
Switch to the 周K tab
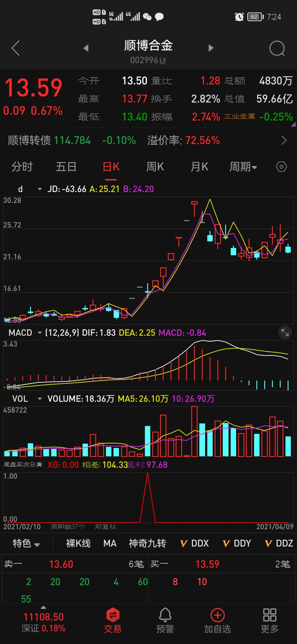coord(155,167)
